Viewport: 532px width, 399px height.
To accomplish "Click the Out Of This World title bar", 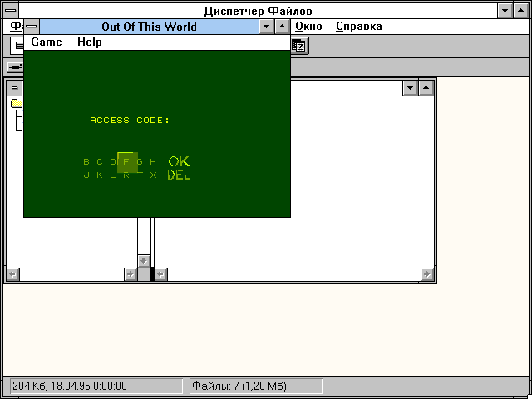I will [149, 27].
